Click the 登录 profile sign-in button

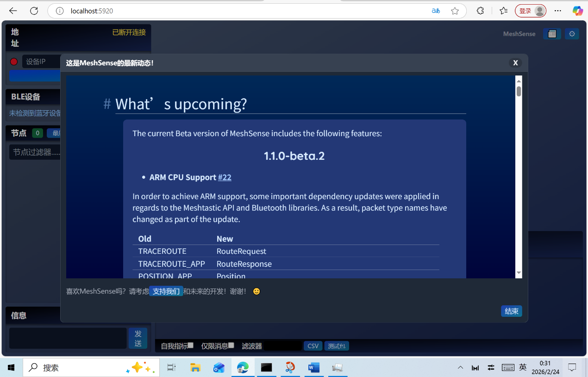point(531,11)
